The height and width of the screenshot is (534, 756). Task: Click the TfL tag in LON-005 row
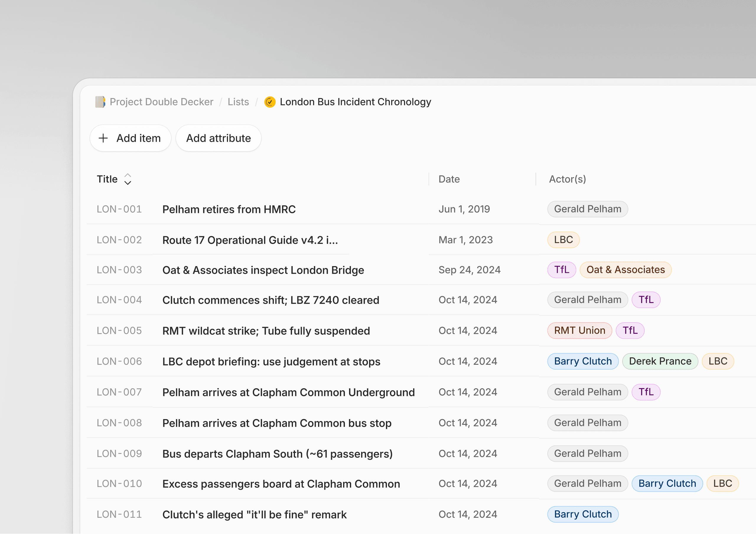[630, 331]
